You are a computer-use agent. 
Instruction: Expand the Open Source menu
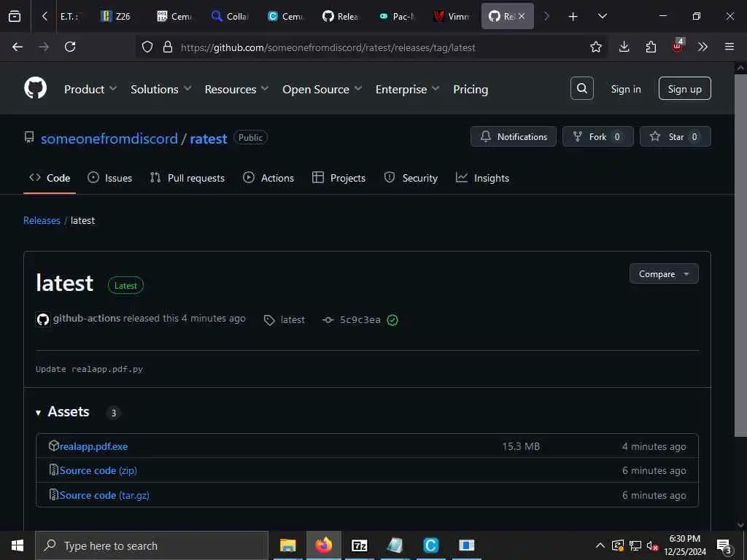pyautogui.click(x=322, y=89)
